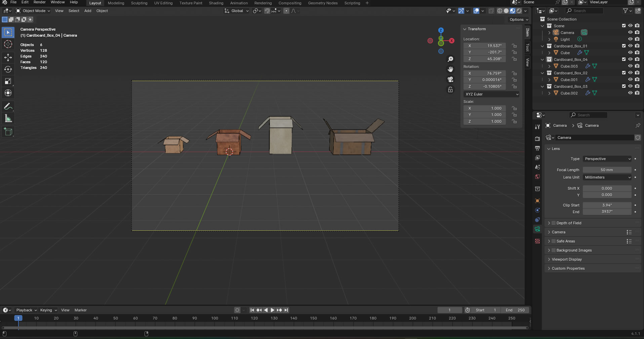Select the Cursor tool
Screen dimensions: 644x339
tap(8, 44)
